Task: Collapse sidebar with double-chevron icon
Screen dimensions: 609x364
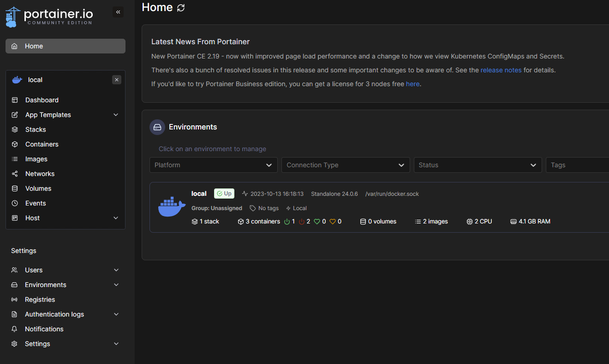Action: coord(118,12)
